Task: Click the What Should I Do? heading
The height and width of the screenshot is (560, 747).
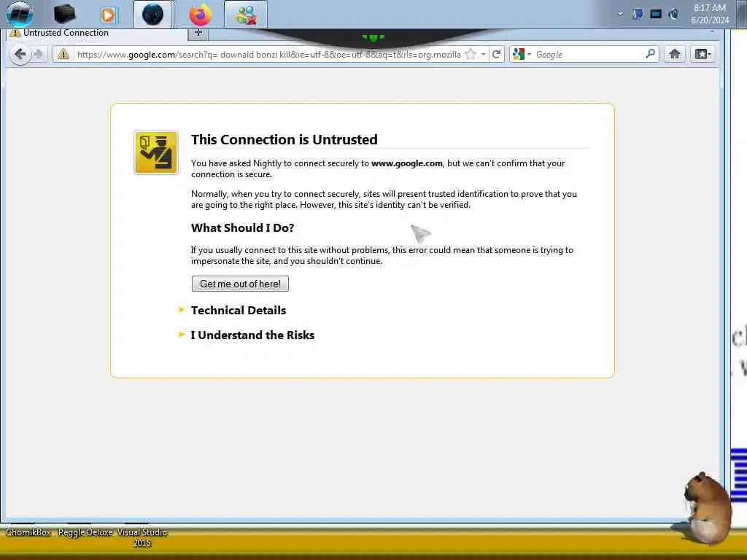Action: (x=242, y=227)
